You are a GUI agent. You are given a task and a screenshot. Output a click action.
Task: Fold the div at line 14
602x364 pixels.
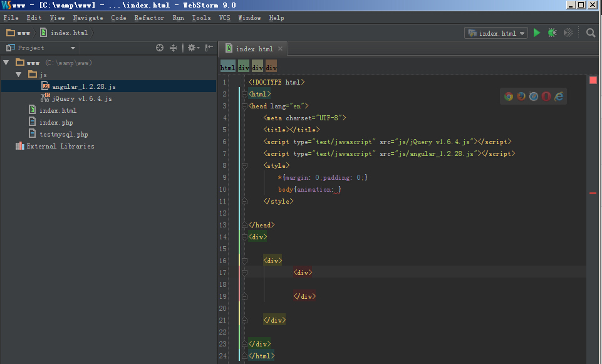coord(244,237)
